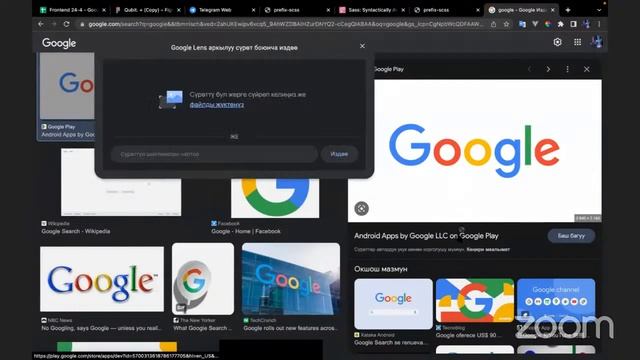Viewport: 640px width, 360px height.
Task: Open Google settings gear
Action: click(558, 42)
